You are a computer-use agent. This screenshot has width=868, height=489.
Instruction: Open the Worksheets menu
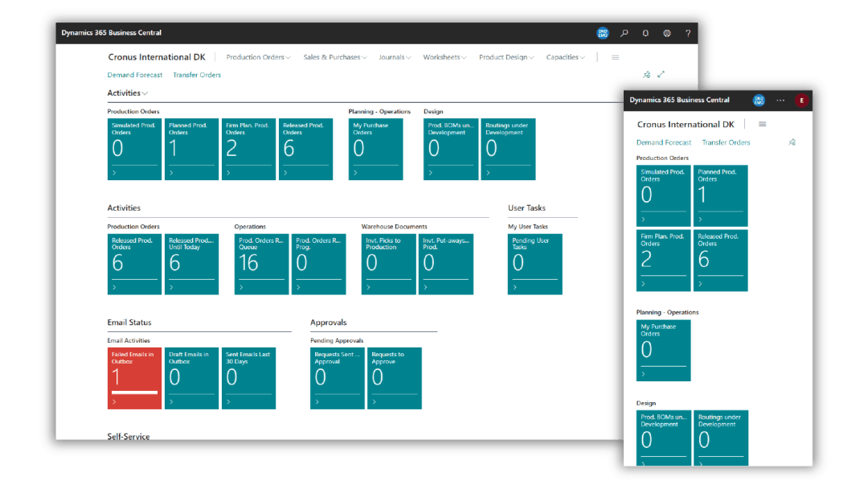444,57
